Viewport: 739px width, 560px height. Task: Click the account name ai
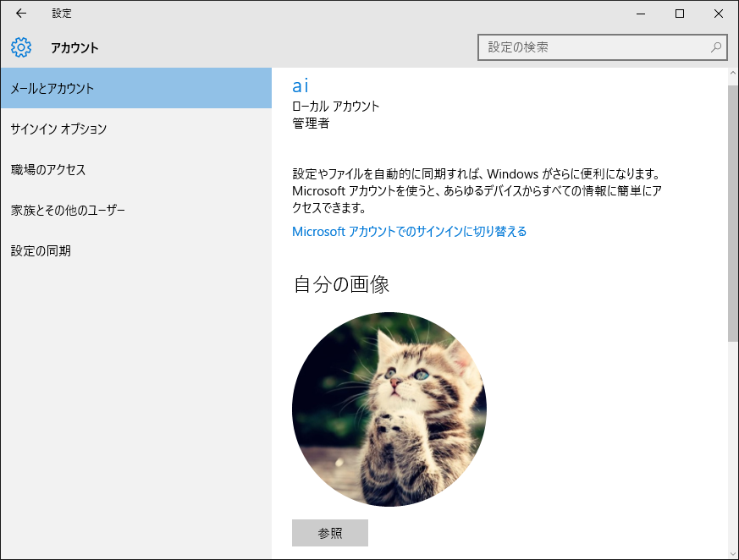pos(301,85)
